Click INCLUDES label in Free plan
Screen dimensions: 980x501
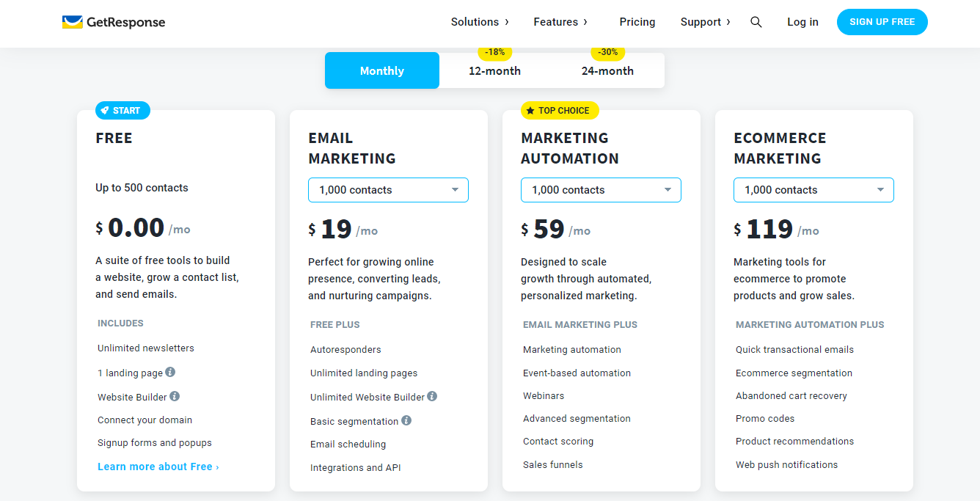pos(120,323)
